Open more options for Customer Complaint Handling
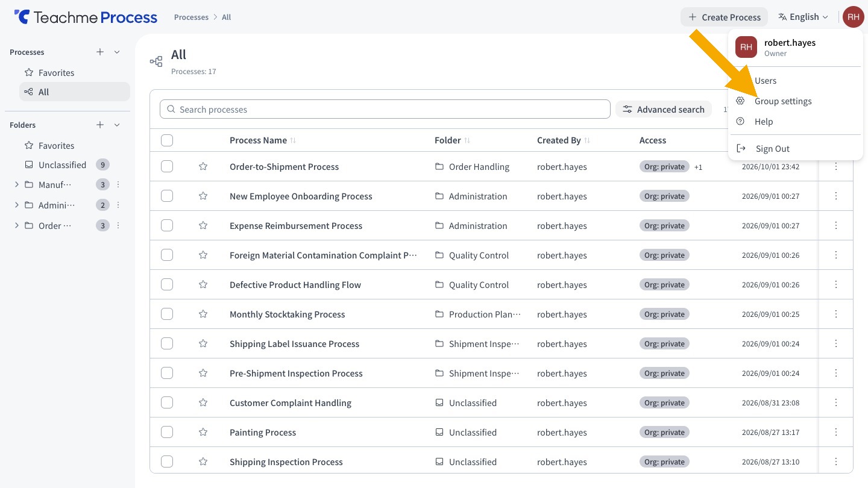Viewport: 868px width, 488px height. click(836, 402)
